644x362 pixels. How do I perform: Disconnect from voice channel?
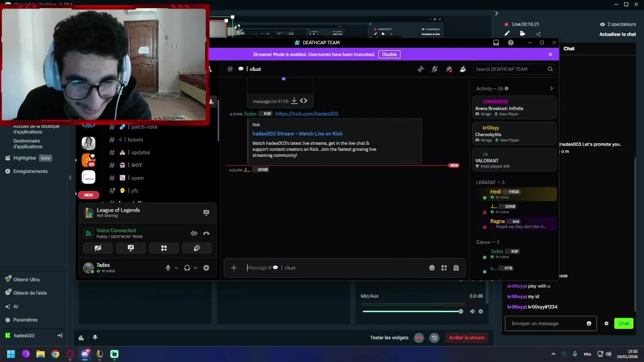tap(206, 233)
